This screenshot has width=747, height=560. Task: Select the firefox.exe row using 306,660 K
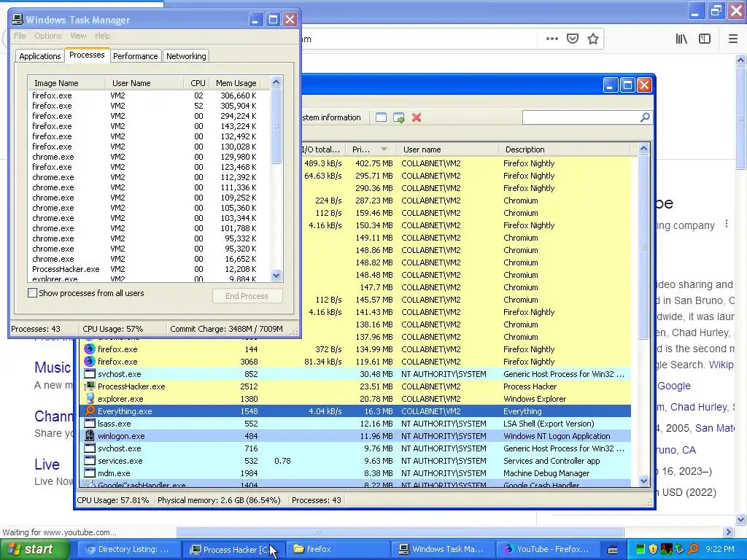(149, 96)
